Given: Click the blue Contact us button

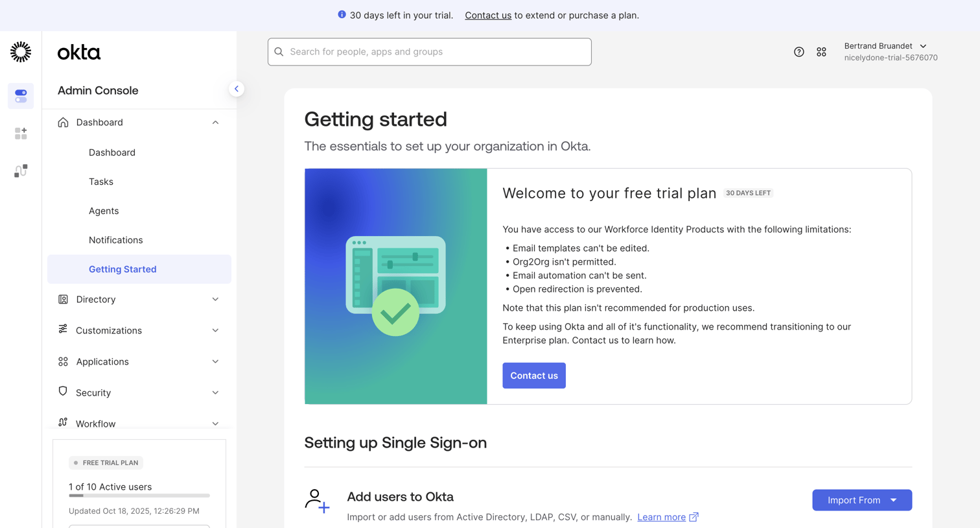Looking at the screenshot, I should click(534, 376).
